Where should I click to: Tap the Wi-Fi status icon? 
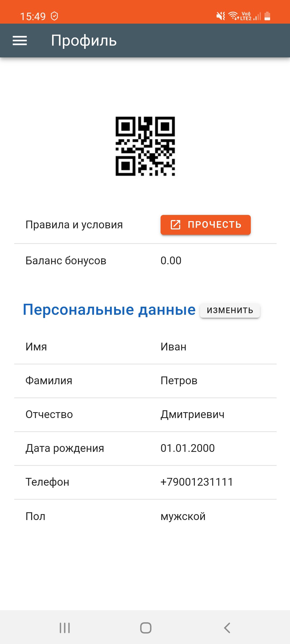(233, 16)
